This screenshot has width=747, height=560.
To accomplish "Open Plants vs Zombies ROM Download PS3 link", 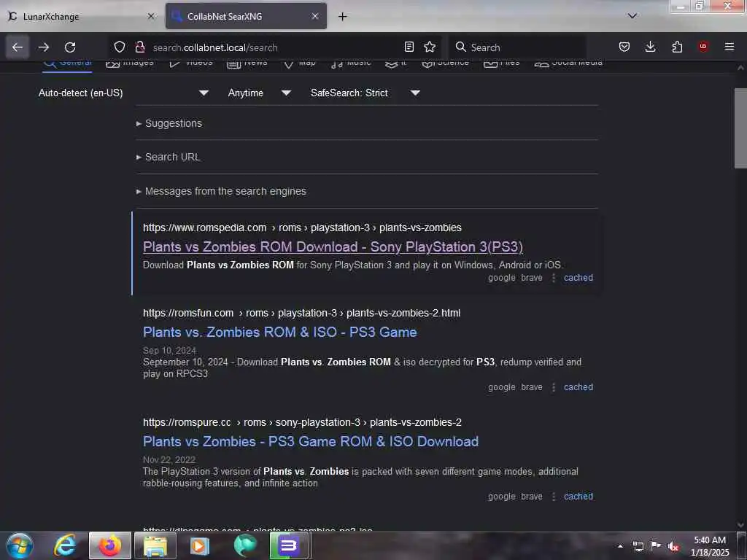I will 333,246.
